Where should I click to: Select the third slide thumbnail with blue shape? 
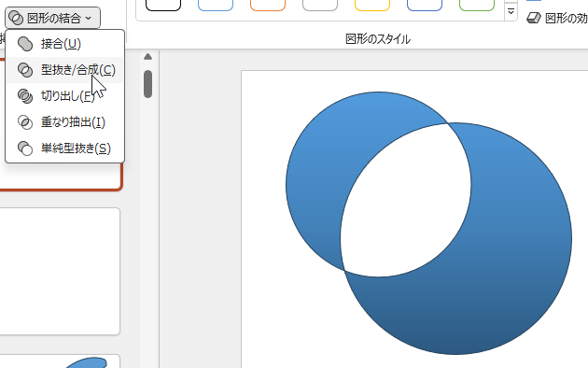[60, 361]
